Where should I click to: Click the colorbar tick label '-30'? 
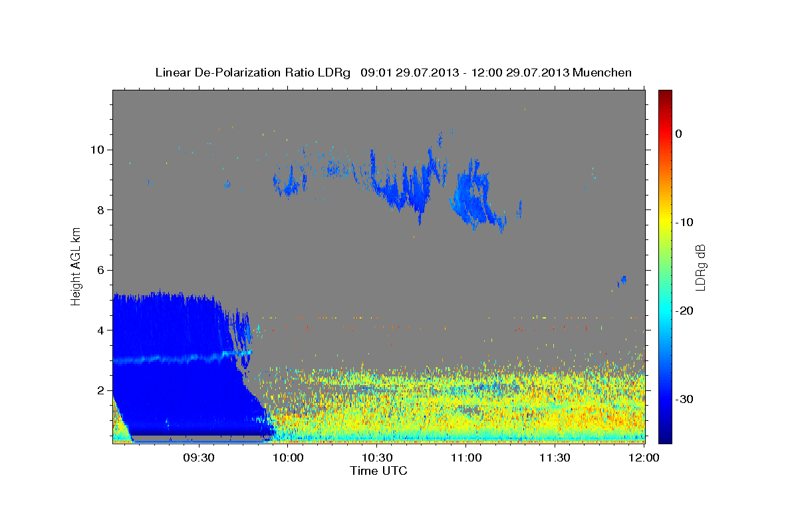click(684, 399)
